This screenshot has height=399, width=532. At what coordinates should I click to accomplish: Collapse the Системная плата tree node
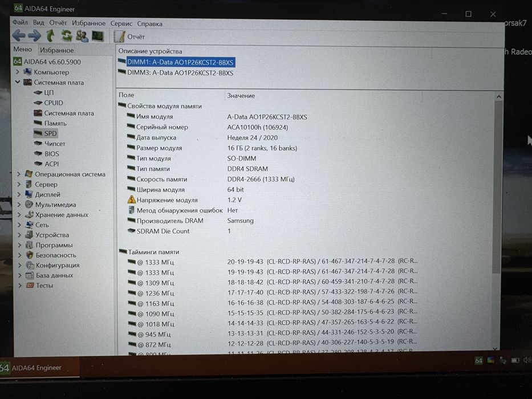pos(18,82)
